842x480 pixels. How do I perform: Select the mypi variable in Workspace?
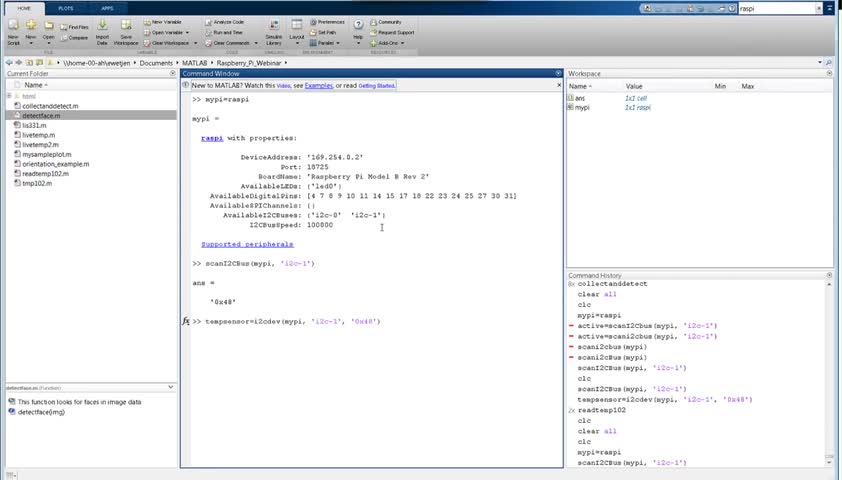point(582,107)
